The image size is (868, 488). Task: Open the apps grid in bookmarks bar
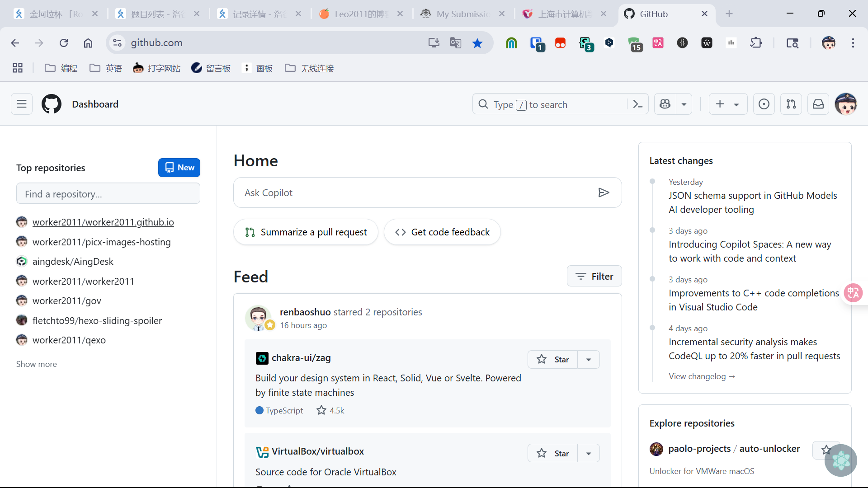click(x=18, y=68)
